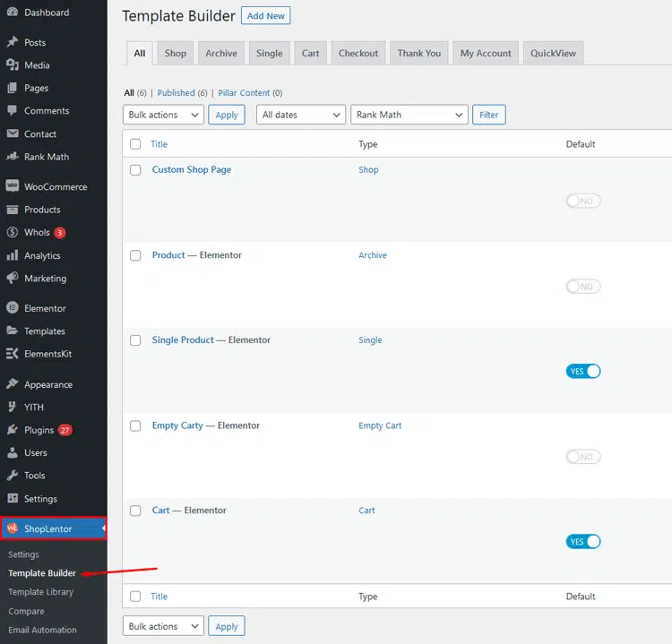This screenshot has width=672, height=644.
Task: Tick the Cart — Elementor row checkbox
Action: pos(135,511)
